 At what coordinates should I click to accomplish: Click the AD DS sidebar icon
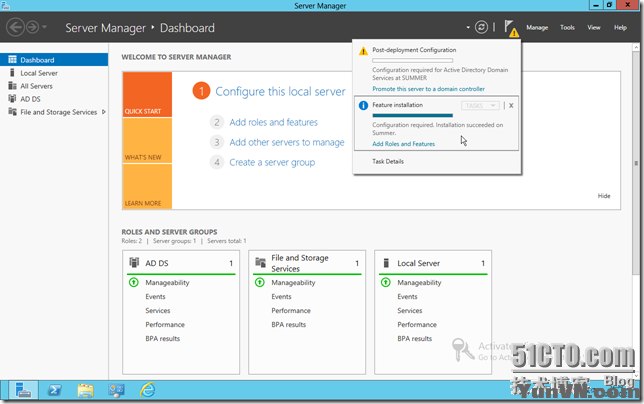click(12, 99)
